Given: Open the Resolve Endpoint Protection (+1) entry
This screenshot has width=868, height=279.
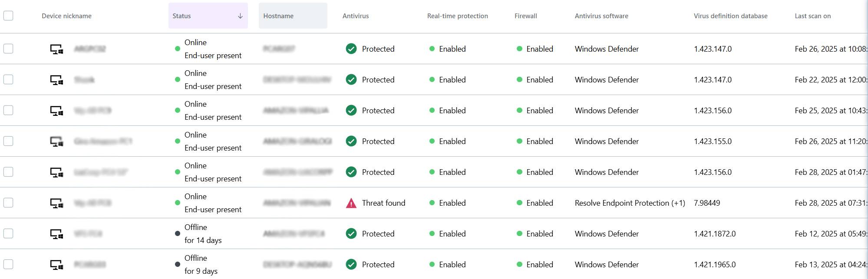Looking at the screenshot, I should point(630,203).
